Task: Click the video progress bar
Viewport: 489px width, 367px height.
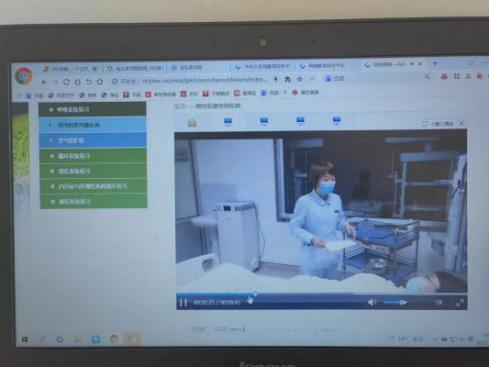Action: (x=321, y=294)
